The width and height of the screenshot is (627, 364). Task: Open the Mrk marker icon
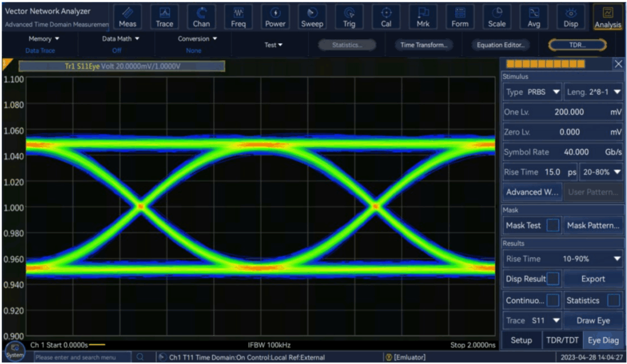[423, 17]
